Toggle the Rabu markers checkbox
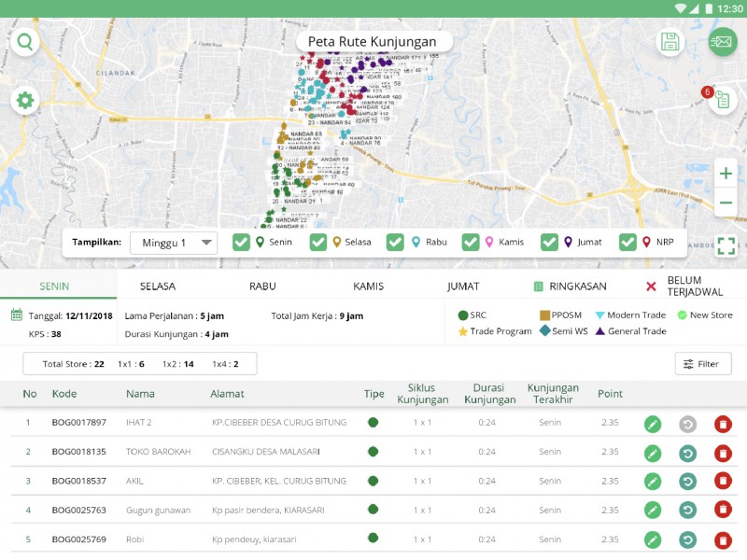Screen dimensions: 747x560 pyautogui.click(x=395, y=243)
